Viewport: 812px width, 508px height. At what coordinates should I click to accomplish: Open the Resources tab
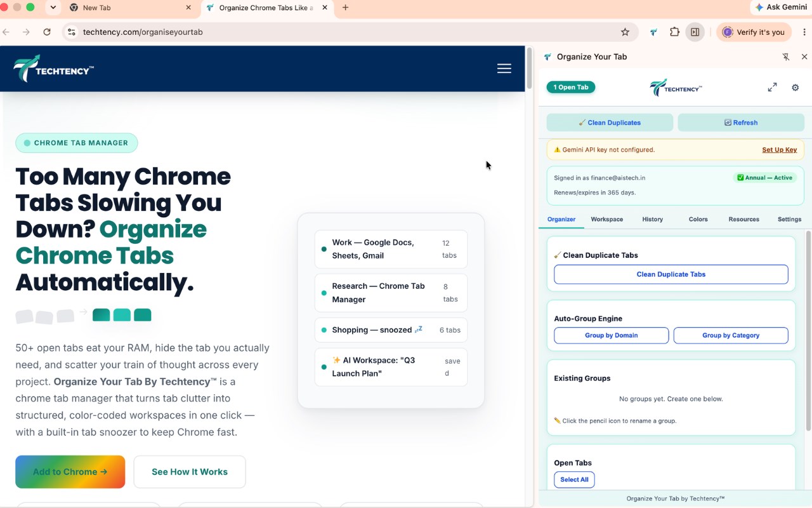point(744,219)
